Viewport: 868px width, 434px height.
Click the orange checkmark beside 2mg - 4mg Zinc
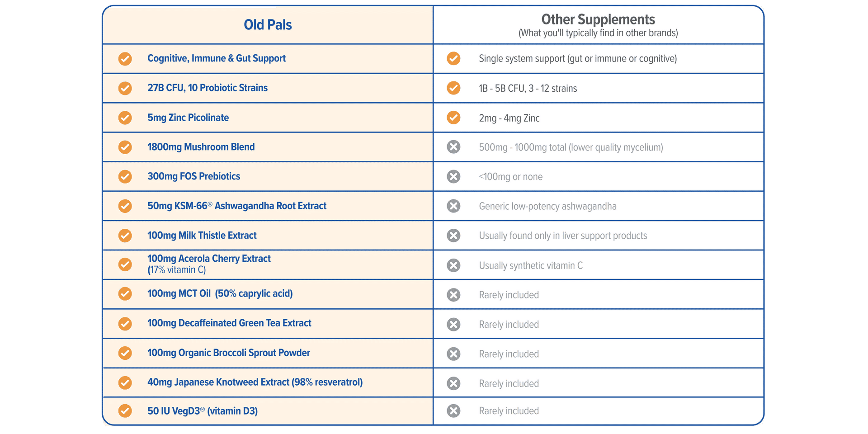pyautogui.click(x=453, y=118)
